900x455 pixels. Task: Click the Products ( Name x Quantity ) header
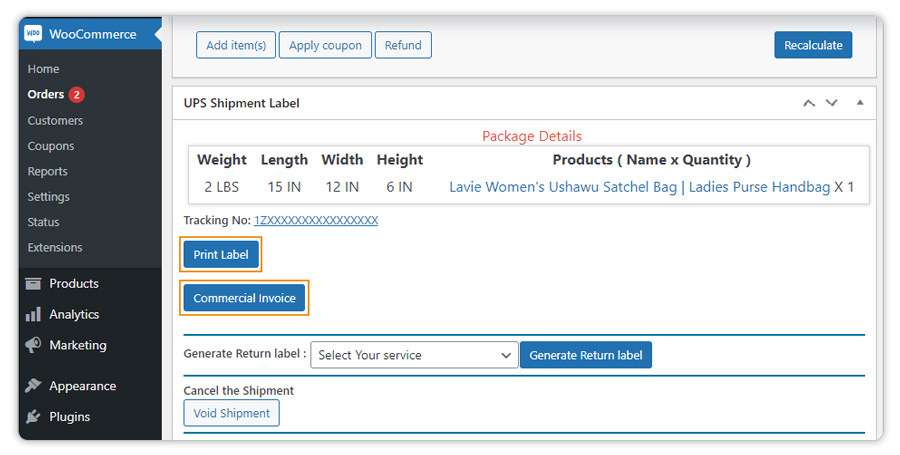point(651,160)
